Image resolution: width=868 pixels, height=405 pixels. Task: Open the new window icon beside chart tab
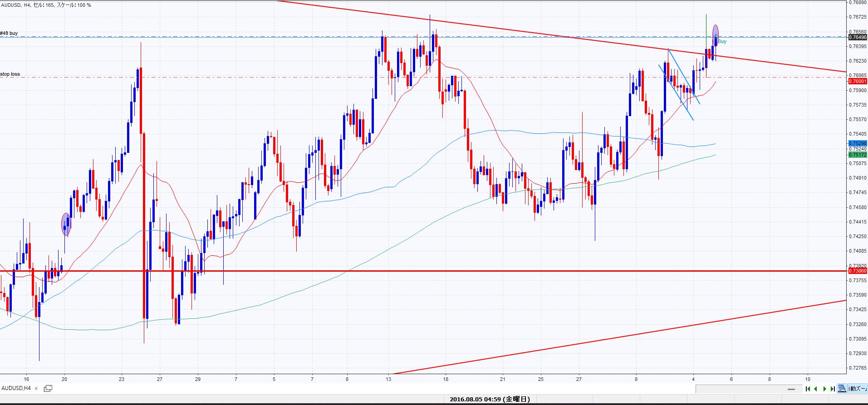click(x=48, y=388)
